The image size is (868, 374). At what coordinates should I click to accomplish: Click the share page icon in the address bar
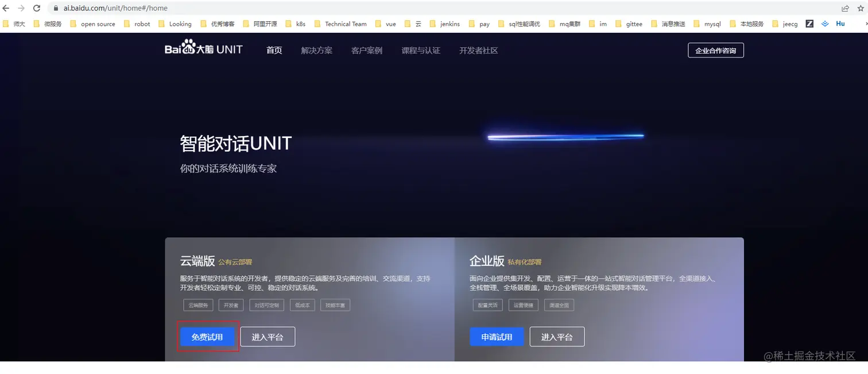(846, 8)
